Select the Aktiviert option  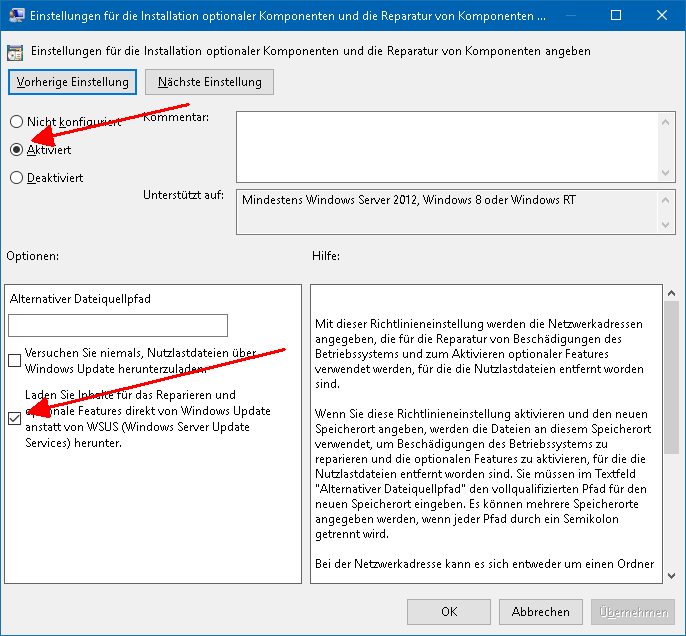tap(16, 149)
